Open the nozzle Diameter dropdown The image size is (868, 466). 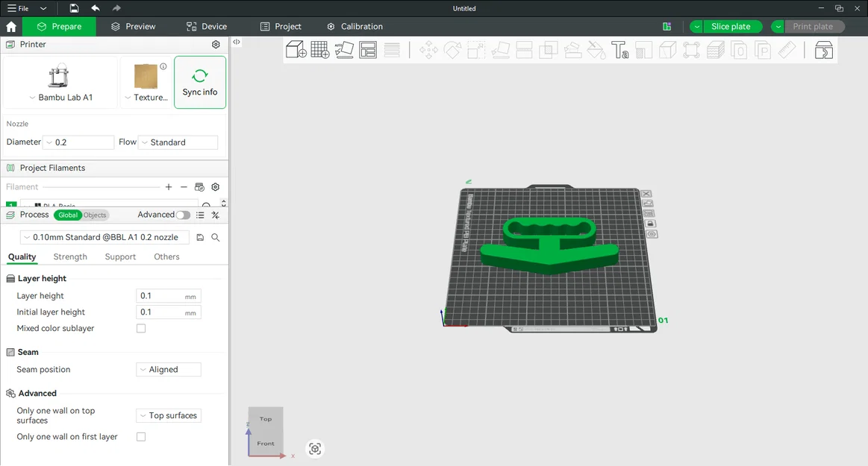pos(78,142)
